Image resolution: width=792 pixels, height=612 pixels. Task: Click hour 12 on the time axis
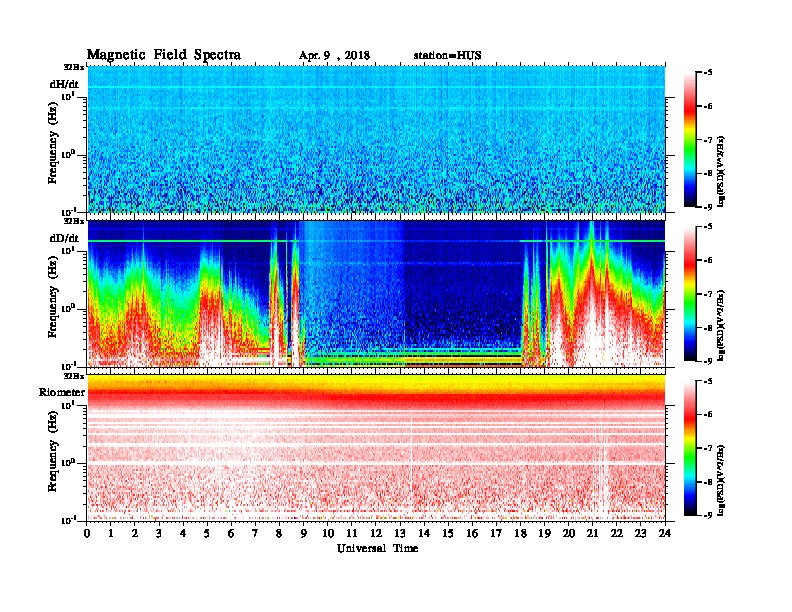click(x=376, y=533)
